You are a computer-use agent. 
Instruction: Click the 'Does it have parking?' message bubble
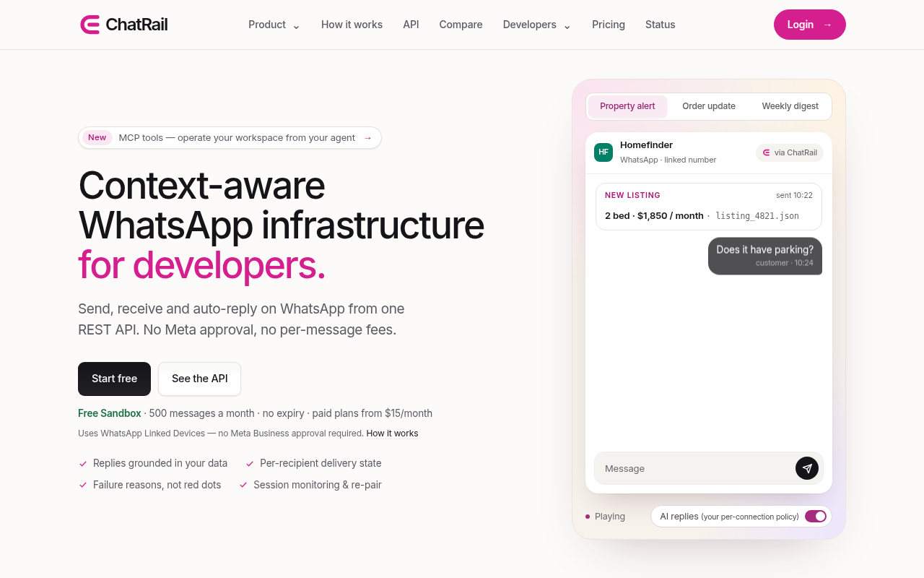coord(765,256)
